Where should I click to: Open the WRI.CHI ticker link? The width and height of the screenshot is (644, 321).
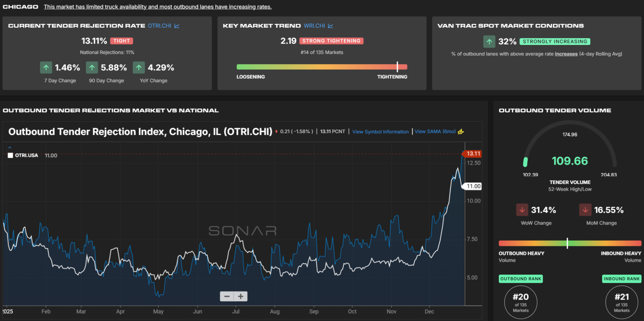click(314, 26)
